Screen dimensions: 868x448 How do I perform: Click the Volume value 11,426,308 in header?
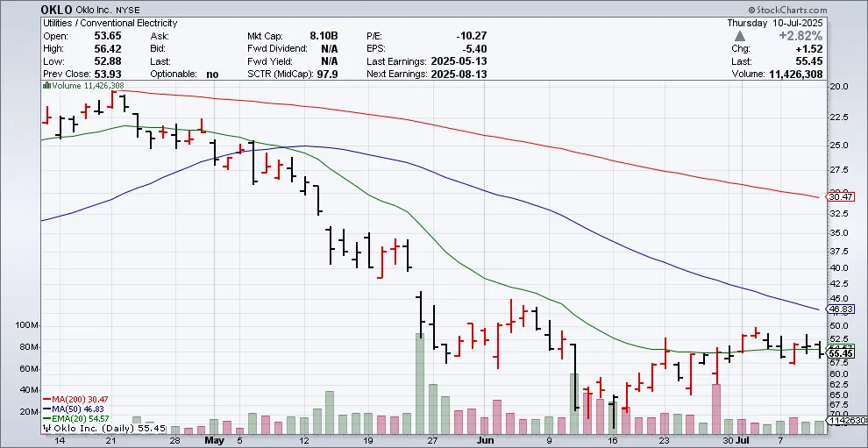(795, 75)
